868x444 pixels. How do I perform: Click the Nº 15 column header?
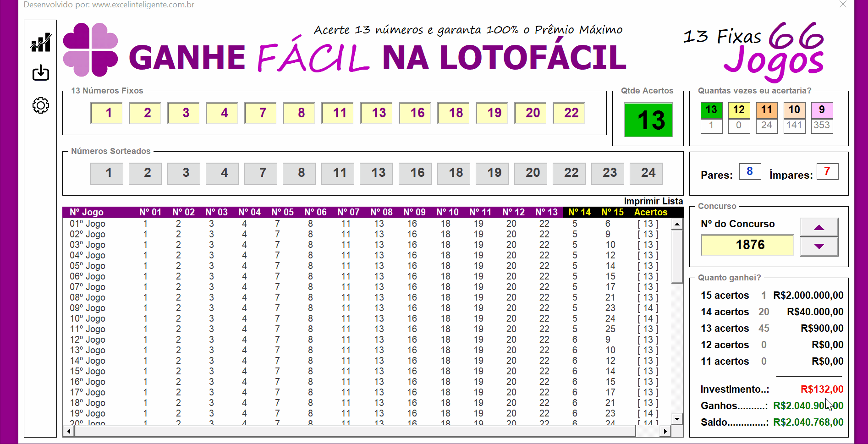(612, 212)
